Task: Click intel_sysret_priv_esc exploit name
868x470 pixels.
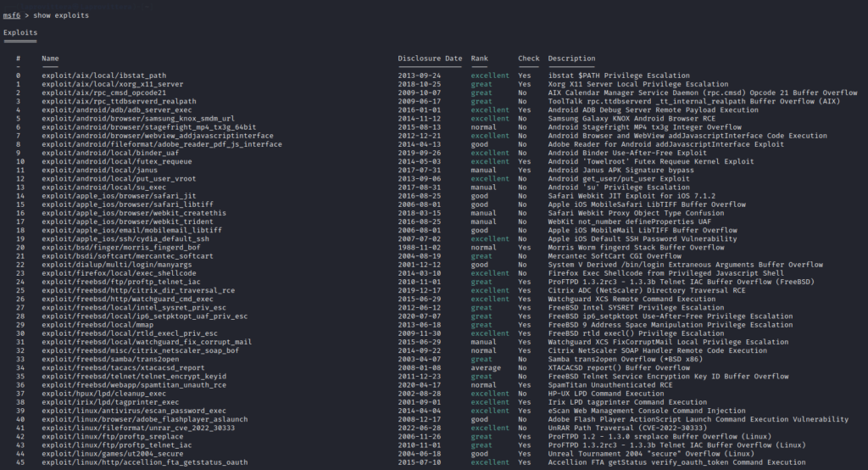Action: (134, 308)
